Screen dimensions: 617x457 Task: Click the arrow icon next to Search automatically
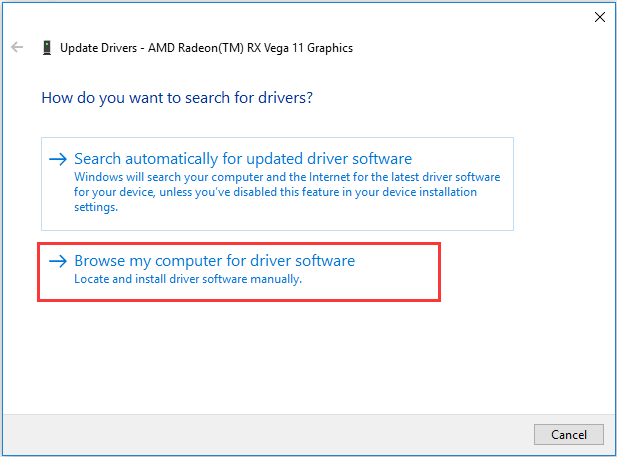point(58,159)
